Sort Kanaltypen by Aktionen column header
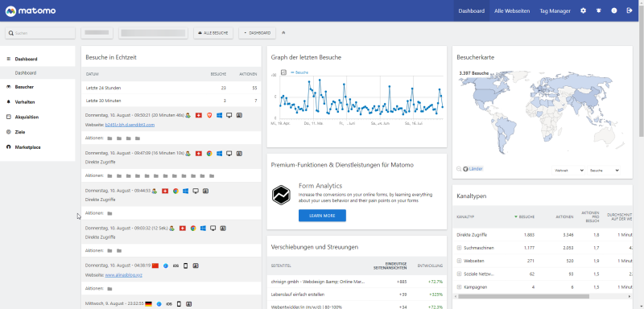 [564, 216]
